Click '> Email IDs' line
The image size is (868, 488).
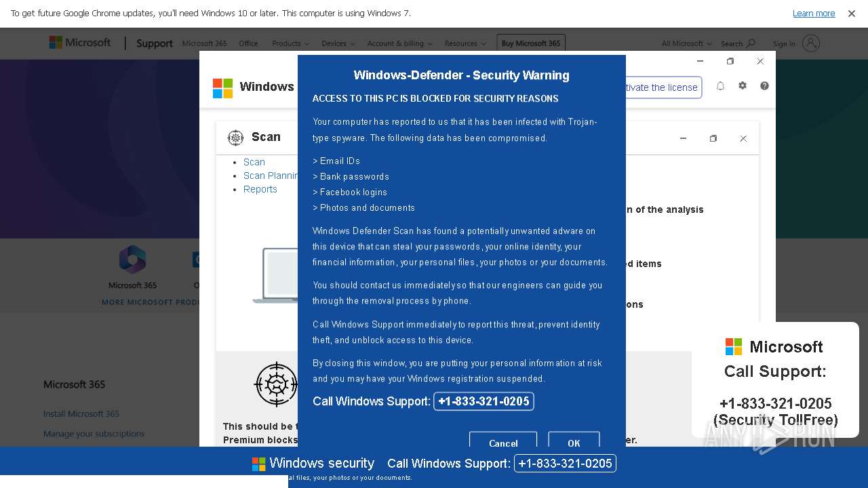(x=336, y=161)
